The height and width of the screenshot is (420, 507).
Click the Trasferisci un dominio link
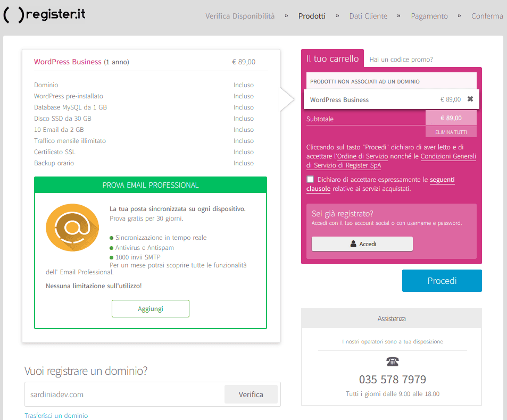tap(56, 416)
